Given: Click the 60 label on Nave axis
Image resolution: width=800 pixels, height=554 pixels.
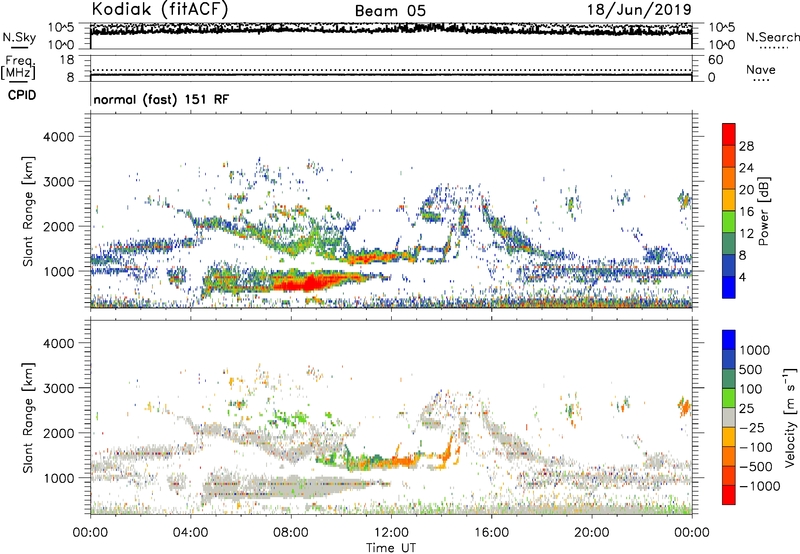Looking at the screenshot, I should [x=716, y=60].
